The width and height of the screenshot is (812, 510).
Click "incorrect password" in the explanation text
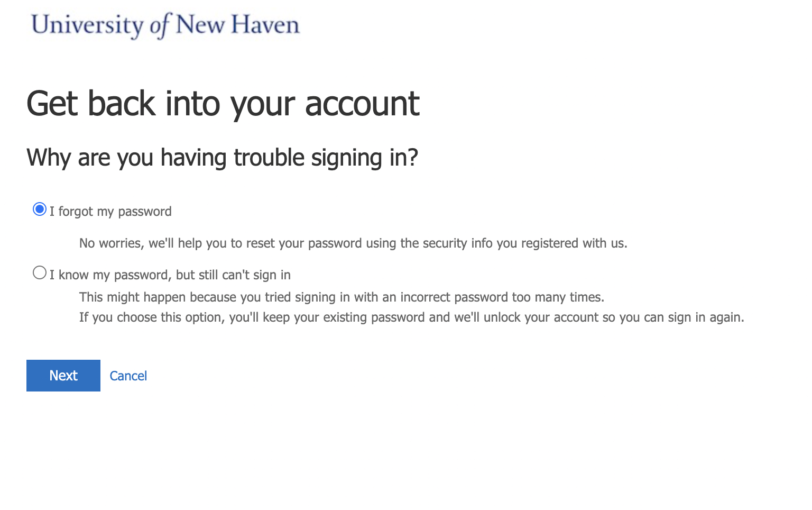454,297
